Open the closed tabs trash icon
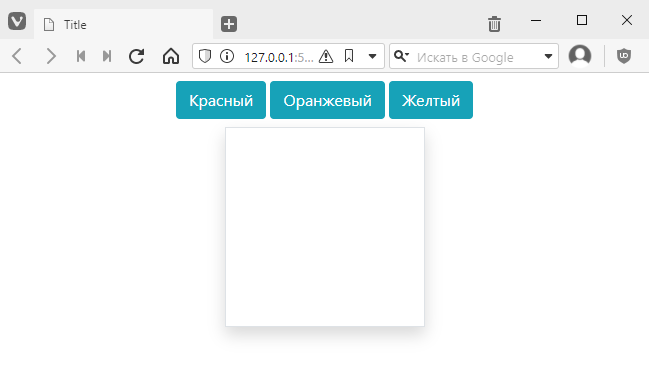 click(x=494, y=24)
